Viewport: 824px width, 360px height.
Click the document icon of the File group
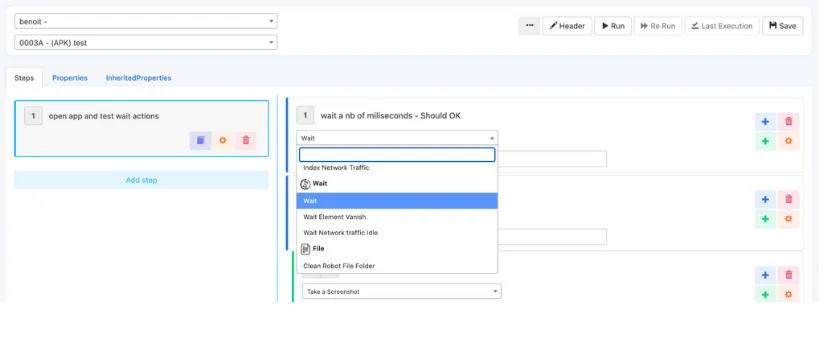[x=305, y=249]
